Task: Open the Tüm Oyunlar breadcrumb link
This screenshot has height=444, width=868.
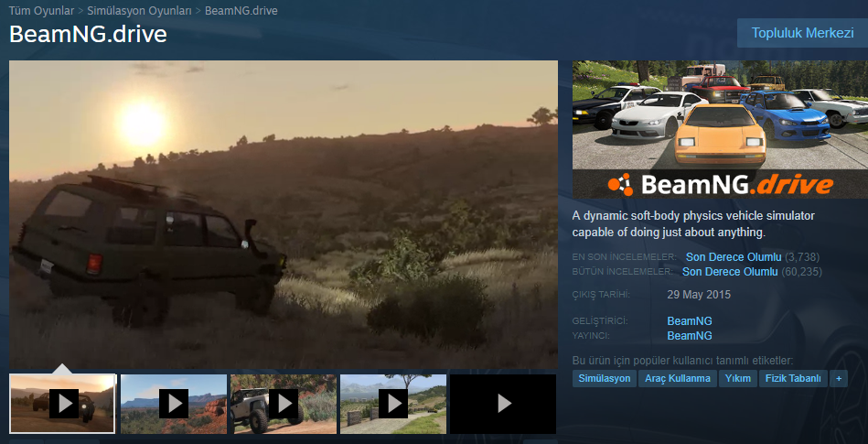Action: [41, 11]
